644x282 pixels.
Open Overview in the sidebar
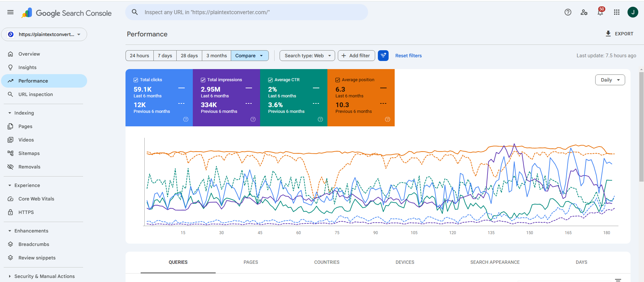(44, 54)
